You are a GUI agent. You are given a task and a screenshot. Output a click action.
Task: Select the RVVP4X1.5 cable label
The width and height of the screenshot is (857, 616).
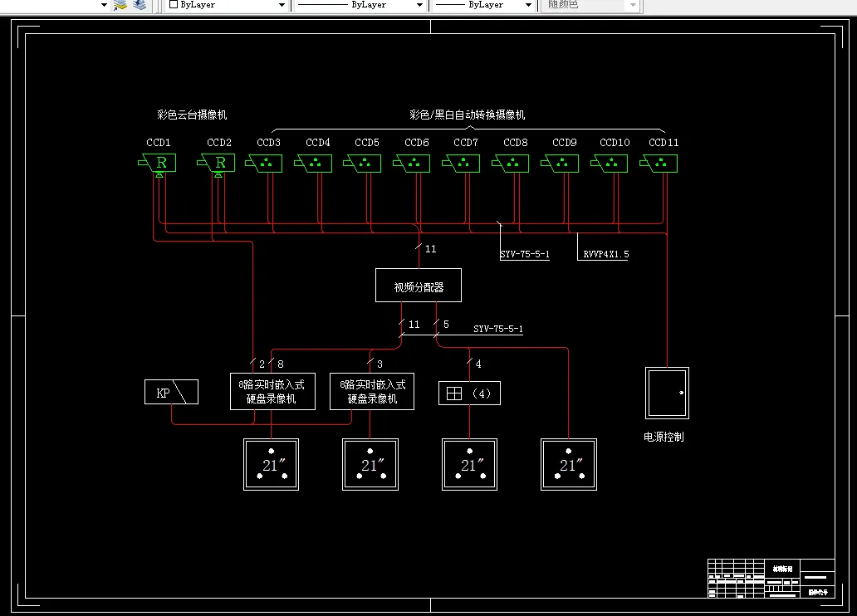[606, 254]
